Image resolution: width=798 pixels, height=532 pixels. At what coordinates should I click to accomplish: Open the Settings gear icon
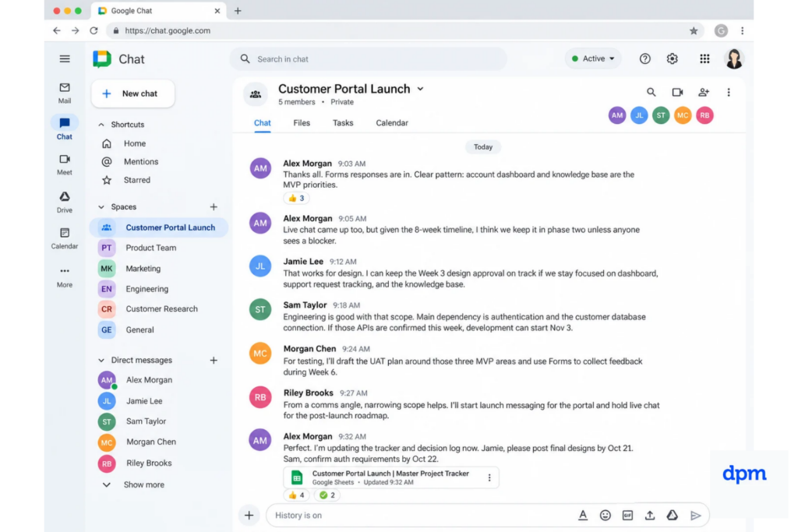673,59
